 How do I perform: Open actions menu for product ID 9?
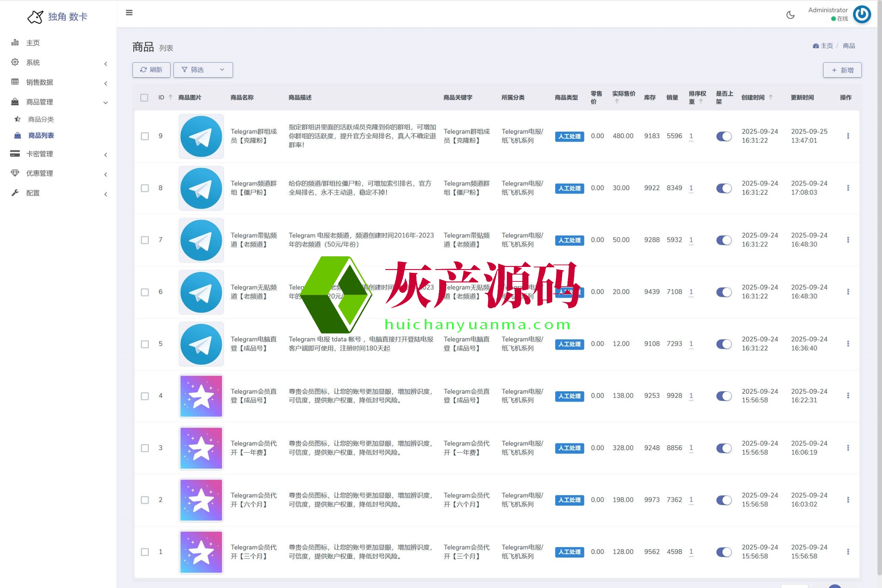pos(848,136)
